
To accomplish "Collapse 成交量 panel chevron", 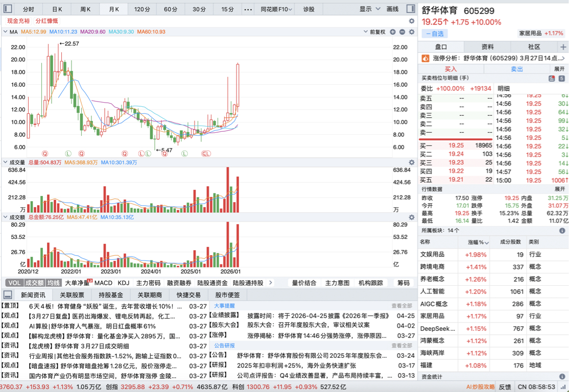I will point(6,162).
